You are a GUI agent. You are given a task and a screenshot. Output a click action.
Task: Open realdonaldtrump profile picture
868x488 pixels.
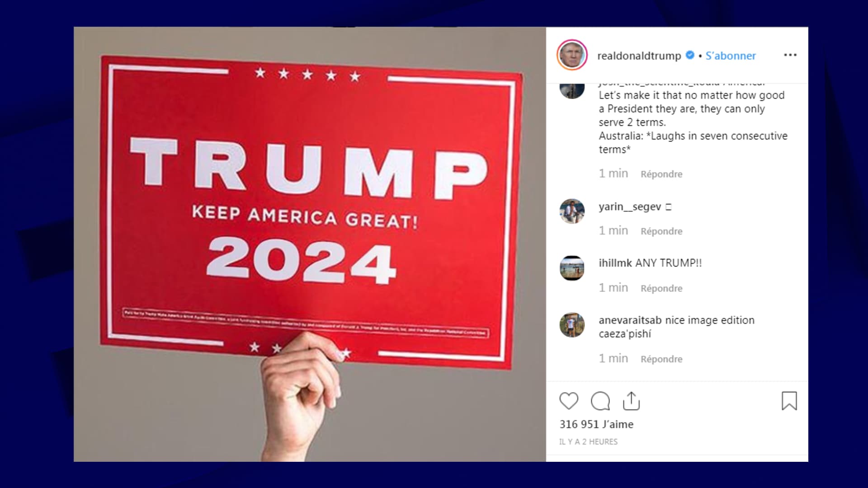pyautogui.click(x=572, y=55)
